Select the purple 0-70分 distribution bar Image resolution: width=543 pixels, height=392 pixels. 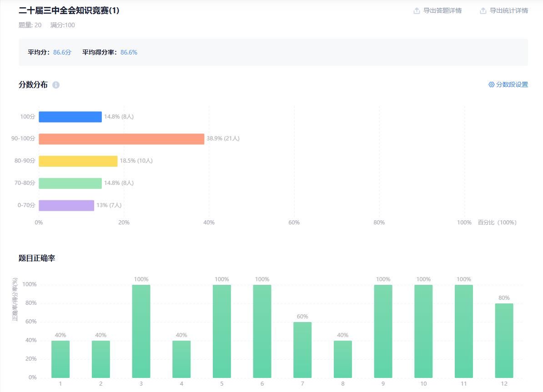coord(66,205)
